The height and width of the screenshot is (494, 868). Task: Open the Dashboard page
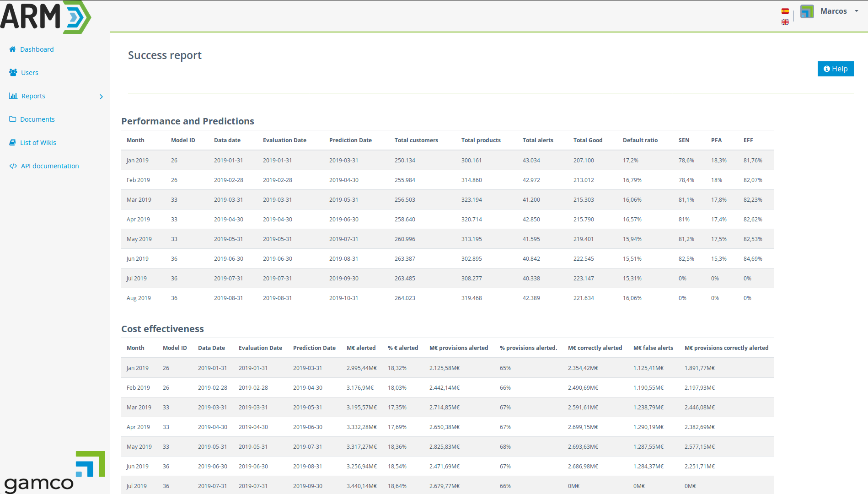37,49
